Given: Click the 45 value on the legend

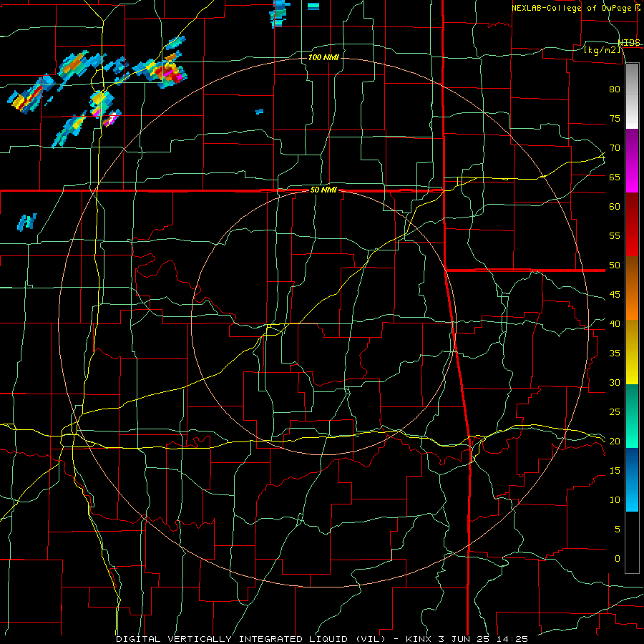Looking at the screenshot, I should pos(615,295).
